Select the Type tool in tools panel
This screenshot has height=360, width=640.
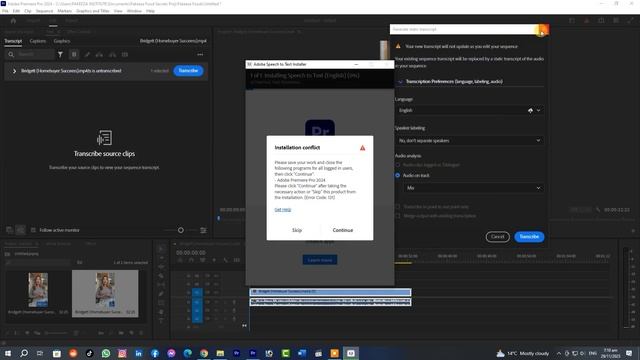(x=161, y=321)
